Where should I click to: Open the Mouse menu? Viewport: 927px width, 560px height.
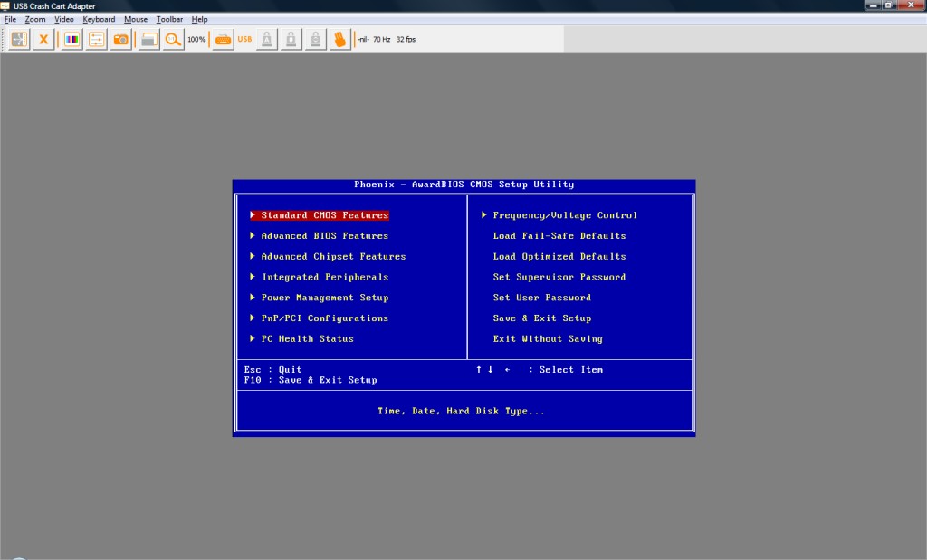coord(136,20)
